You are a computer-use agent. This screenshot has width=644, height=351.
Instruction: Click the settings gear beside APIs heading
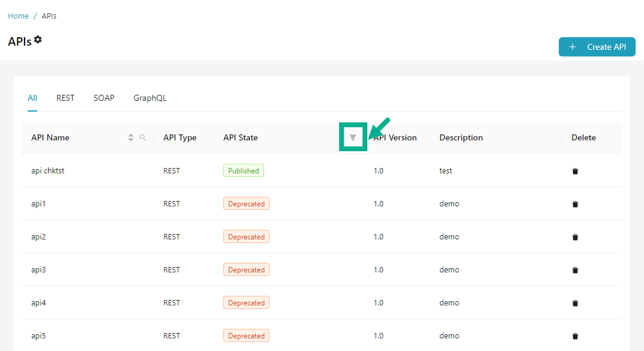38,40
